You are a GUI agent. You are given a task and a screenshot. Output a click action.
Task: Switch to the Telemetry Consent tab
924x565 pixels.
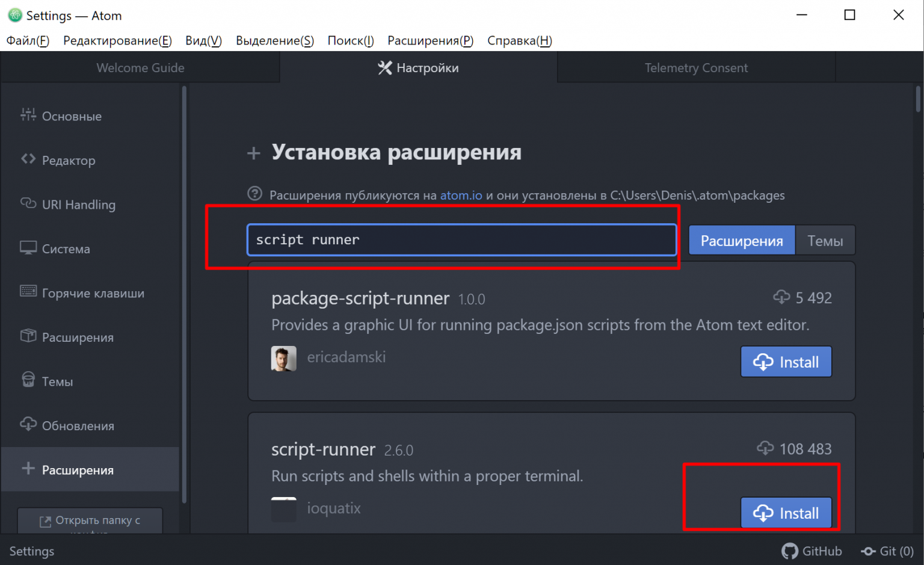(696, 67)
